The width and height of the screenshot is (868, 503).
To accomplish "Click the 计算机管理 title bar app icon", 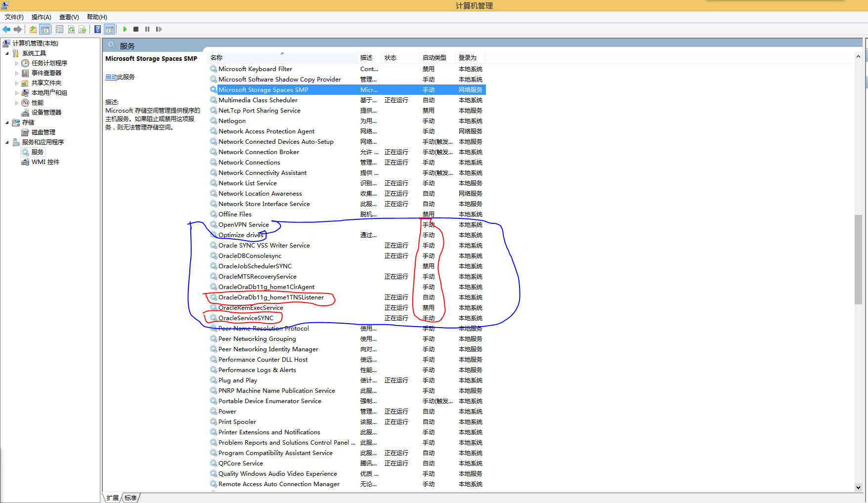I will (x=5, y=5).
